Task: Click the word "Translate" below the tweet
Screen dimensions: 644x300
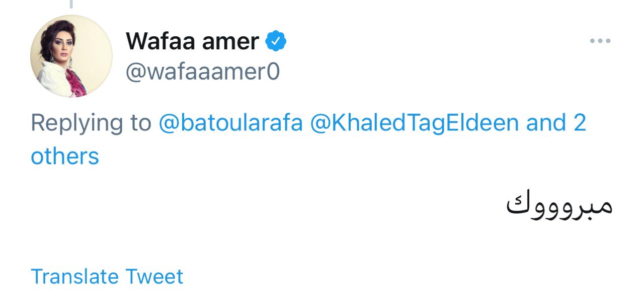Action: pyautogui.click(x=74, y=276)
